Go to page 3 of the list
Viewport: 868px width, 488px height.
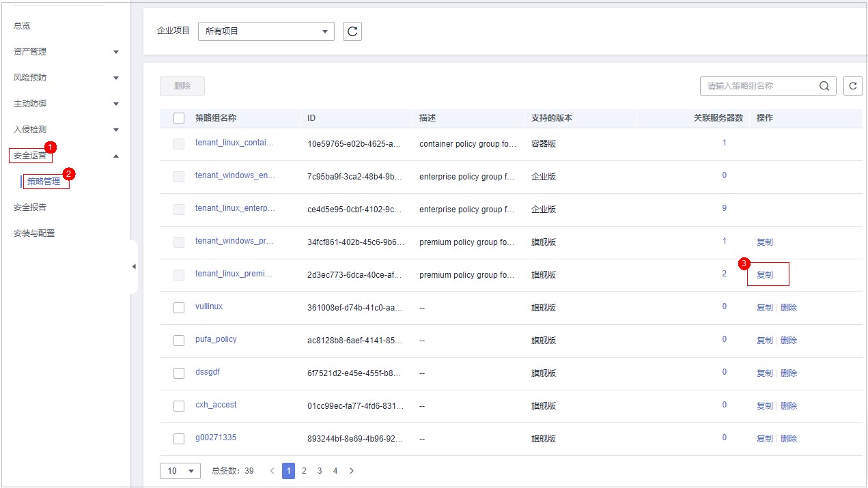[320, 471]
